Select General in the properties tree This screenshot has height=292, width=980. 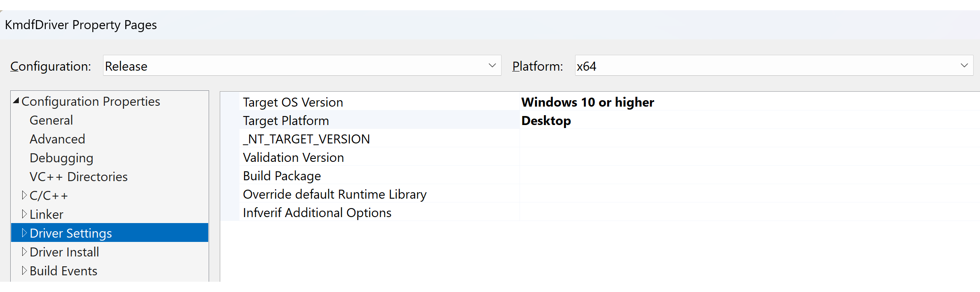point(51,120)
